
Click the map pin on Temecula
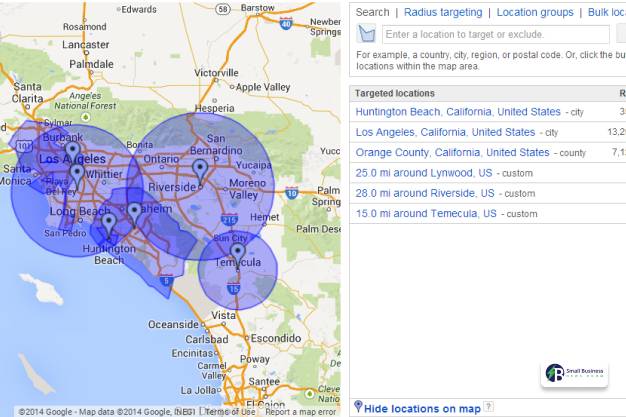238,257
